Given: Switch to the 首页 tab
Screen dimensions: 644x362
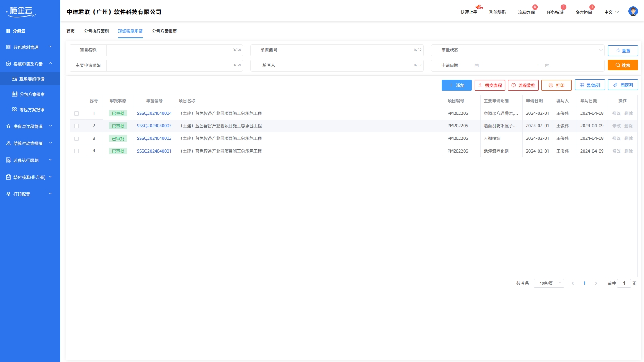Looking at the screenshot, I should (x=71, y=31).
